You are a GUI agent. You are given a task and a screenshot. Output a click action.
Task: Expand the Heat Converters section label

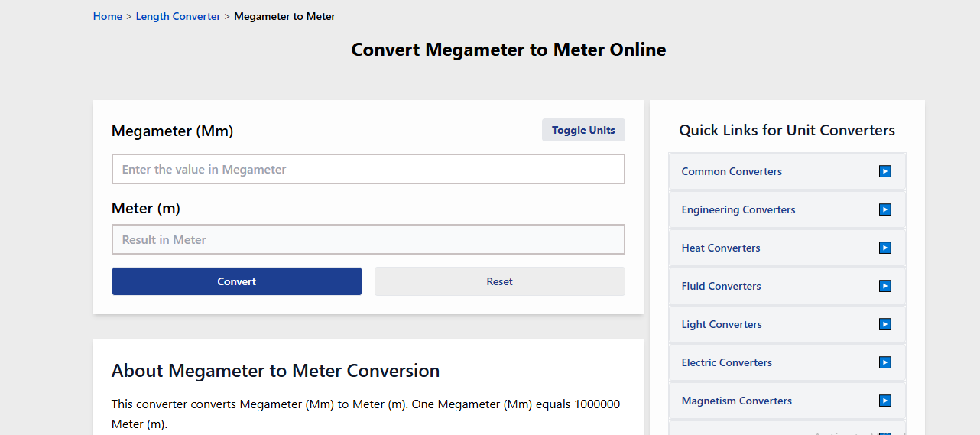(721, 248)
